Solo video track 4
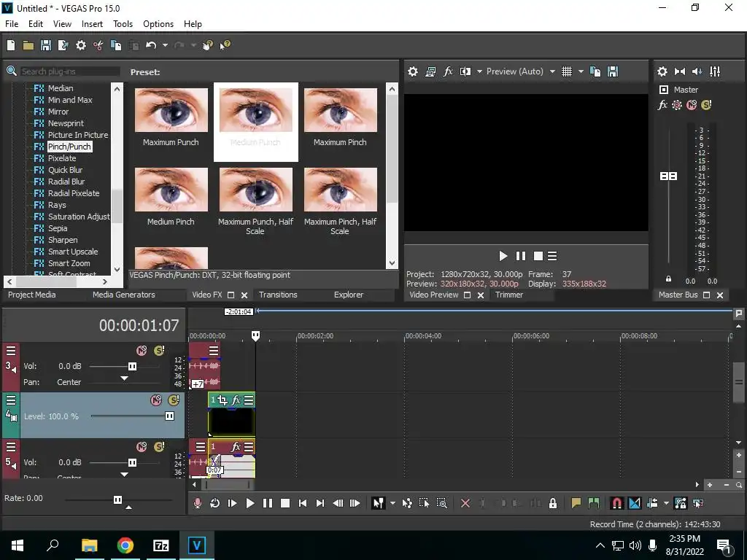Image resolution: width=747 pixels, height=560 pixels. coord(173,400)
